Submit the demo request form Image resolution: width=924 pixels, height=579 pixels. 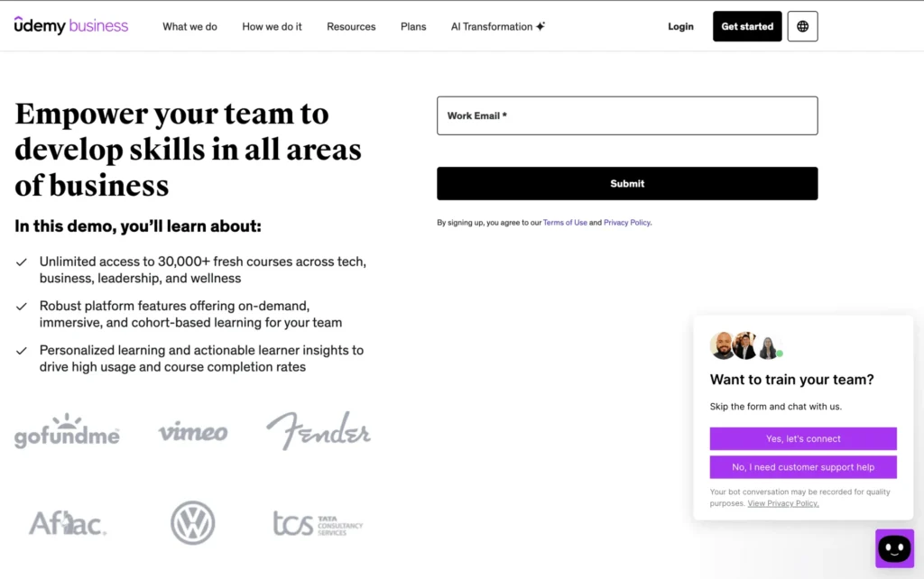pyautogui.click(x=627, y=184)
